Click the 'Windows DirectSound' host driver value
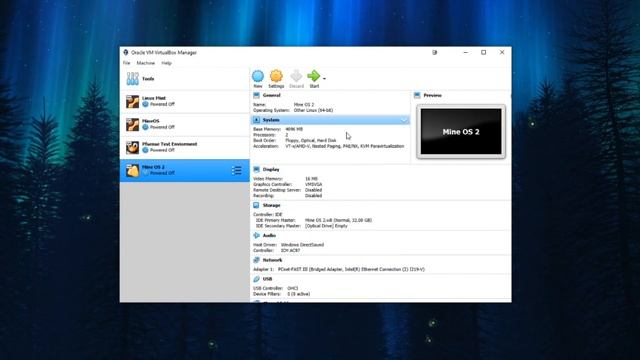Image resolution: width=640 pixels, height=360 pixels. point(302,245)
